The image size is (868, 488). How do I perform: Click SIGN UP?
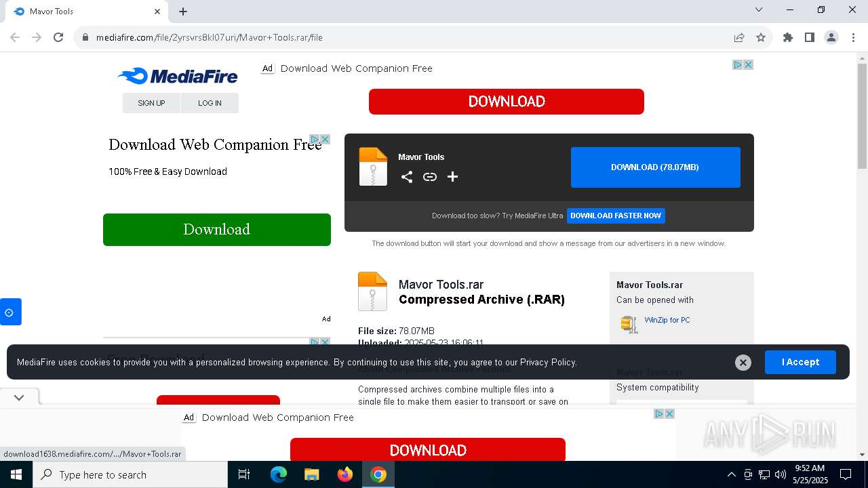pyautogui.click(x=151, y=103)
